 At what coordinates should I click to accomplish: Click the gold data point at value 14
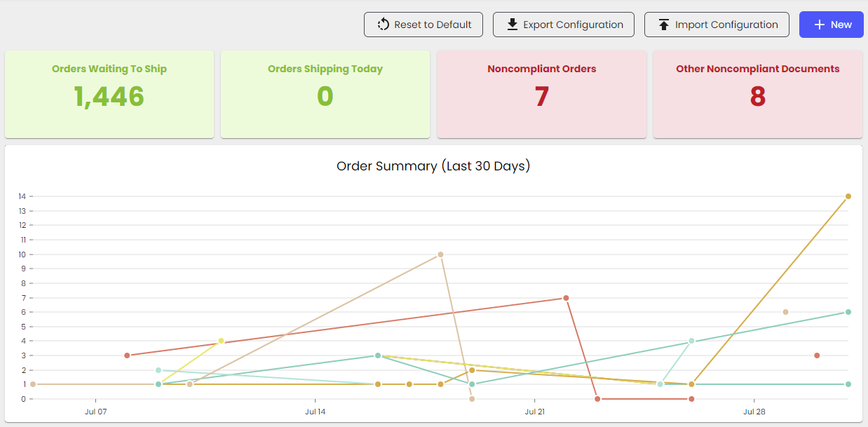848,196
